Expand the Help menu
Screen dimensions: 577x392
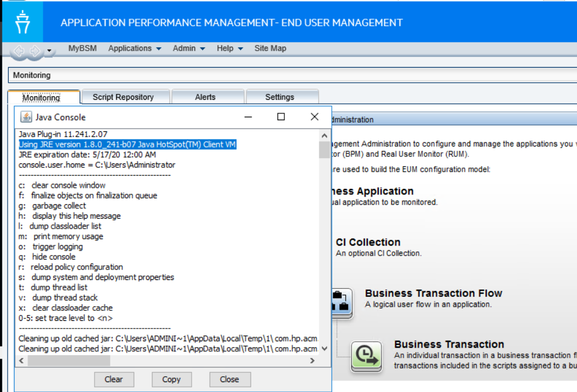click(230, 48)
